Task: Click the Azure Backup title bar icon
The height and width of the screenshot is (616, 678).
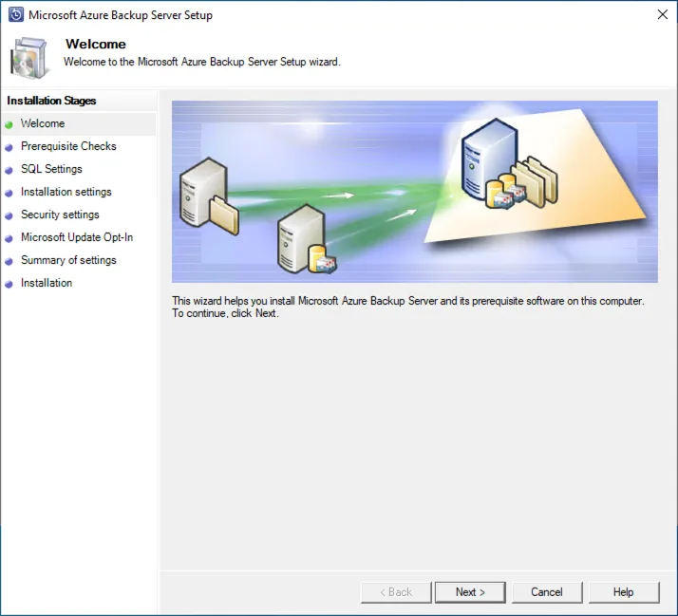Action: [x=15, y=15]
